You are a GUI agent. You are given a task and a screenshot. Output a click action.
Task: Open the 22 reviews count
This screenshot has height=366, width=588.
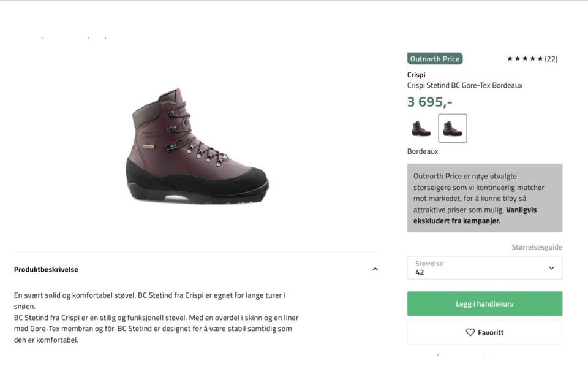tap(551, 59)
